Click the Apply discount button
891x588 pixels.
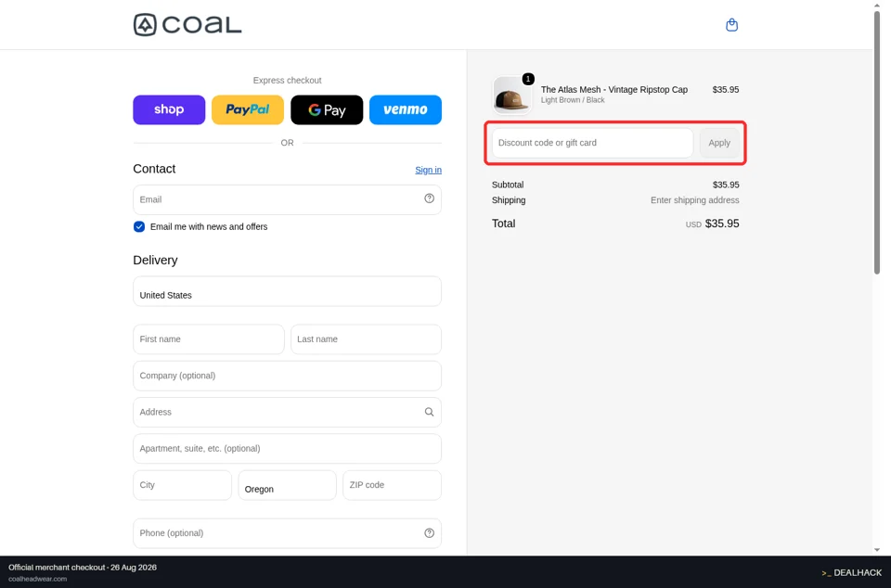719,143
